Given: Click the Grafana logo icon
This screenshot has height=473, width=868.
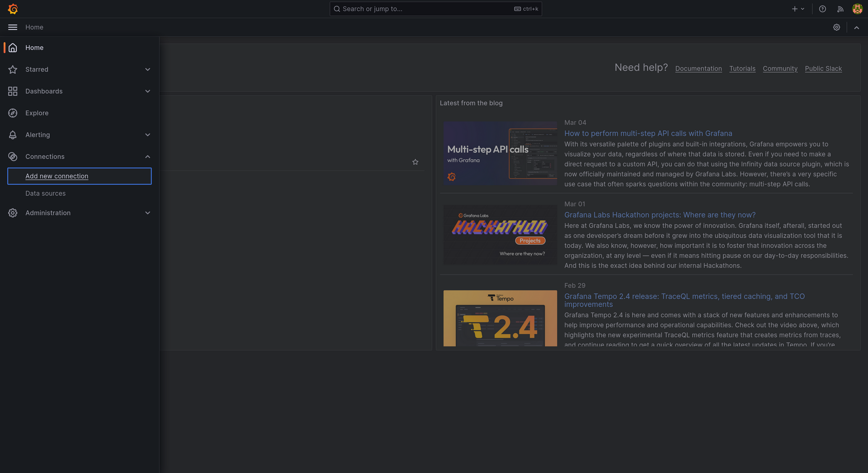Looking at the screenshot, I should pyautogui.click(x=13, y=9).
